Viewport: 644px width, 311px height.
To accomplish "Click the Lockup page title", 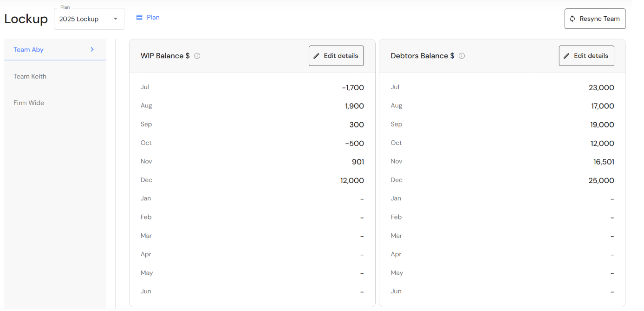I will tap(26, 19).
